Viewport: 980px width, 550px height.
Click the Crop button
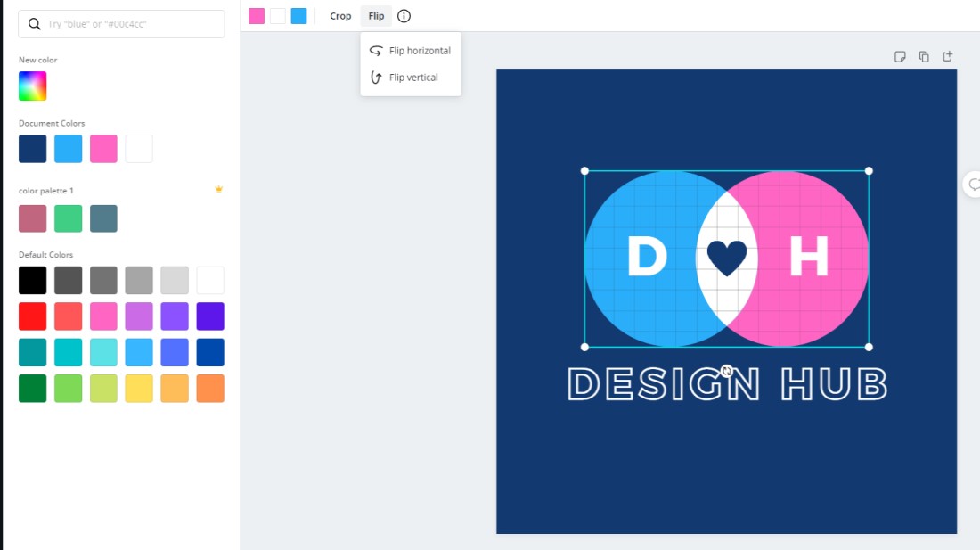[x=340, y=16]
